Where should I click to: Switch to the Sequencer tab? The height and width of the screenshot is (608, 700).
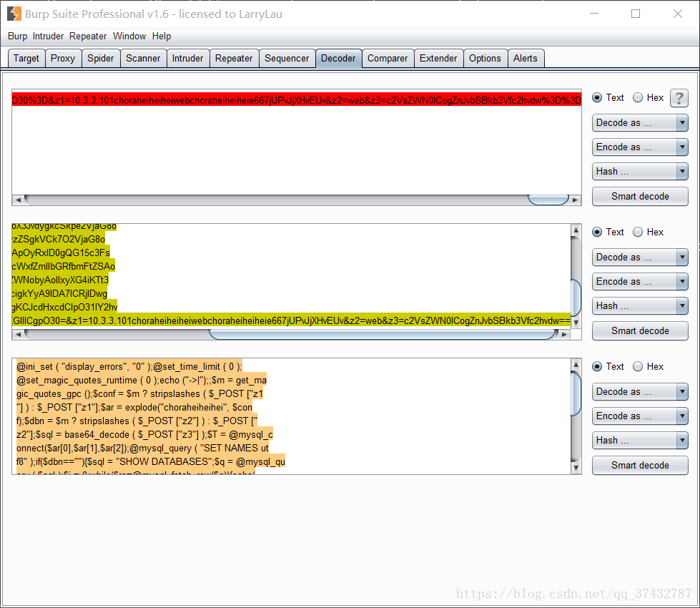(x=287, y=59)
